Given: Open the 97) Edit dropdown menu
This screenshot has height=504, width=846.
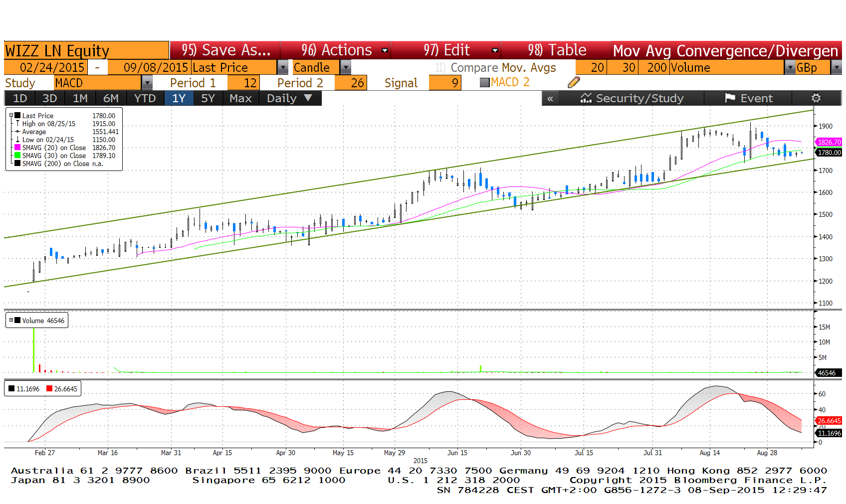Looking at the screenshot, I should (x=446, y=50).
